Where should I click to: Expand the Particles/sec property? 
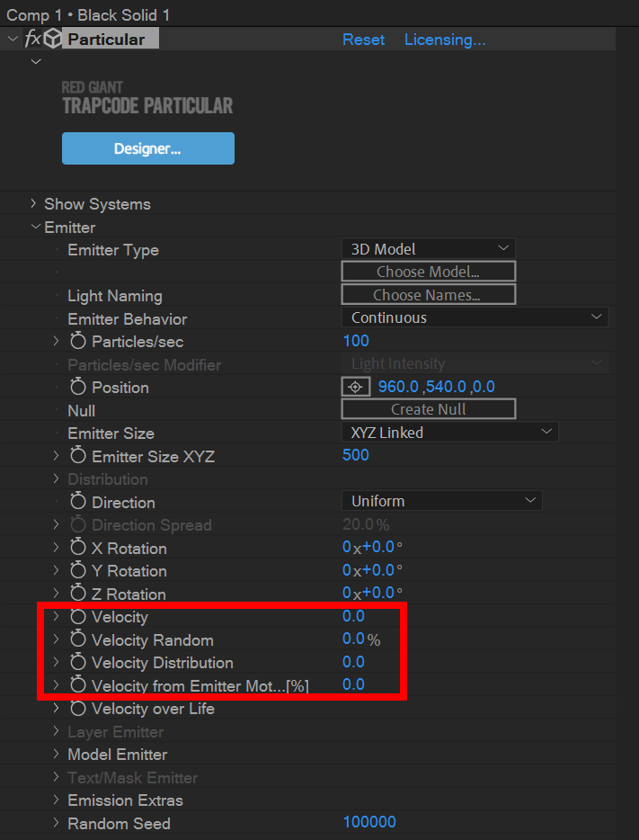click(56, 341)
